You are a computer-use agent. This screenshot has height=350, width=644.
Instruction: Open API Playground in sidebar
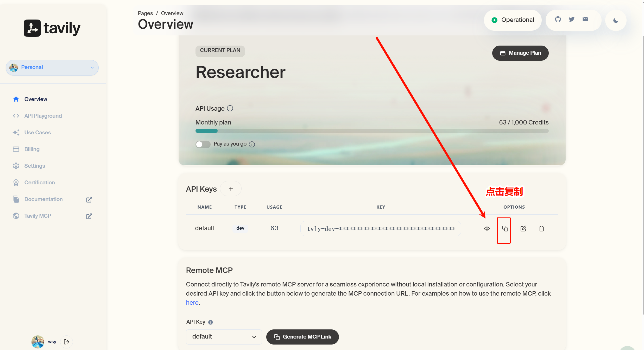43,116
